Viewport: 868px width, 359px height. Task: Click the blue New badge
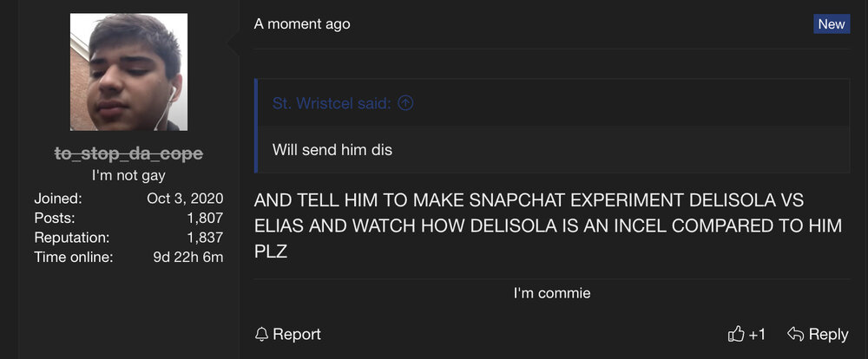pos(831,24)
